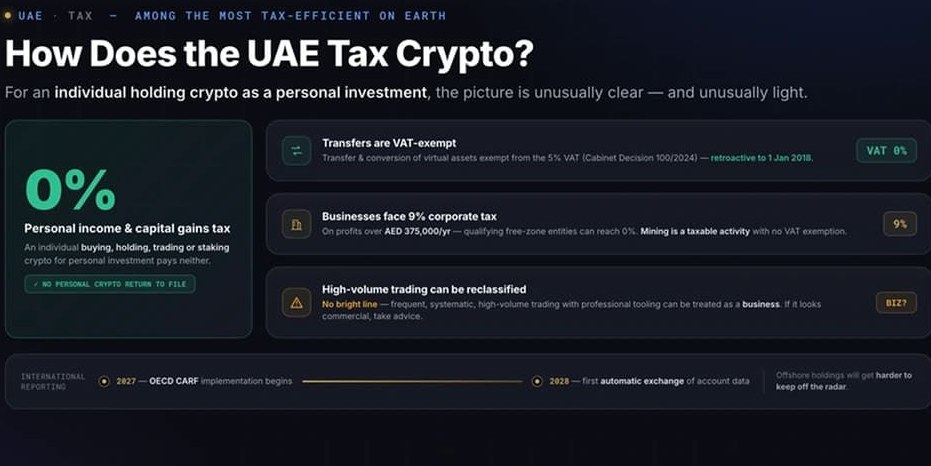
Task: Click the High-volume trading can be reclassified heading
Action: click(424, 289)
